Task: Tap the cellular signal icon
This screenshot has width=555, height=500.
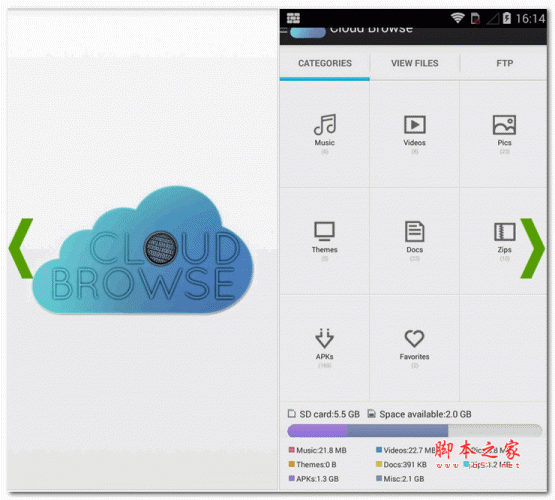Action: coord(493,18)
